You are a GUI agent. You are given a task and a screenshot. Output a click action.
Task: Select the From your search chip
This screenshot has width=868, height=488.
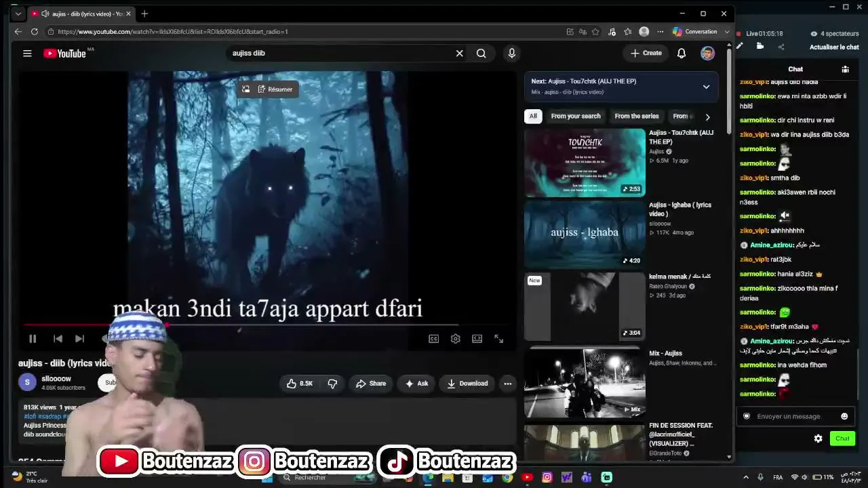(576, 117)
